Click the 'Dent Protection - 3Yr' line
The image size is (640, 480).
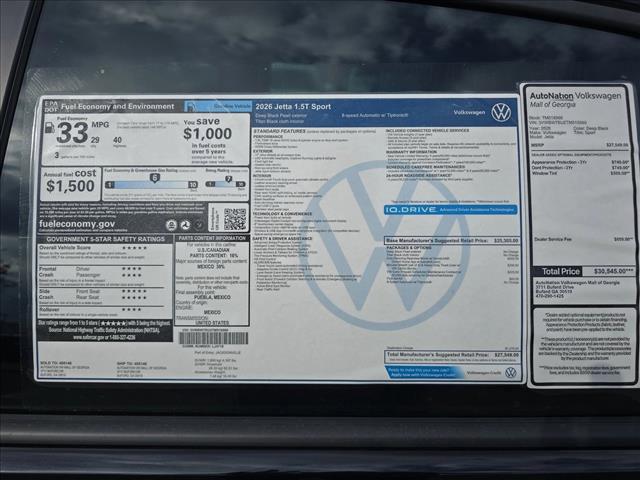pos(580,168)
